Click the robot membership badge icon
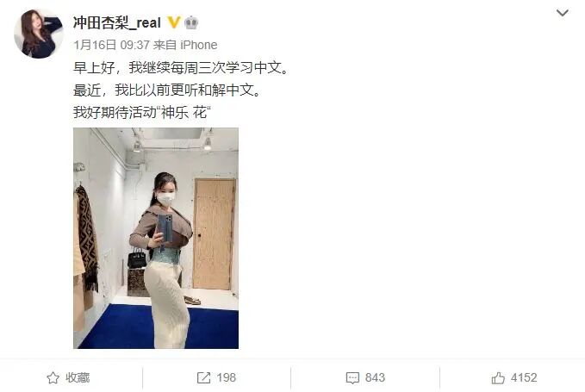This screenshot has width=585, height=392. [191, 22]
